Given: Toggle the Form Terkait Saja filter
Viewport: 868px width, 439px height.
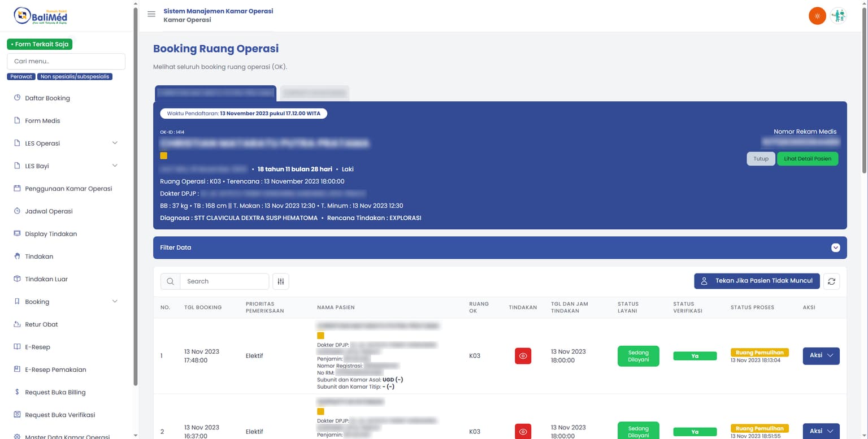Looking at the screenshot, I should pyautogui.click(x=40, y=44).
